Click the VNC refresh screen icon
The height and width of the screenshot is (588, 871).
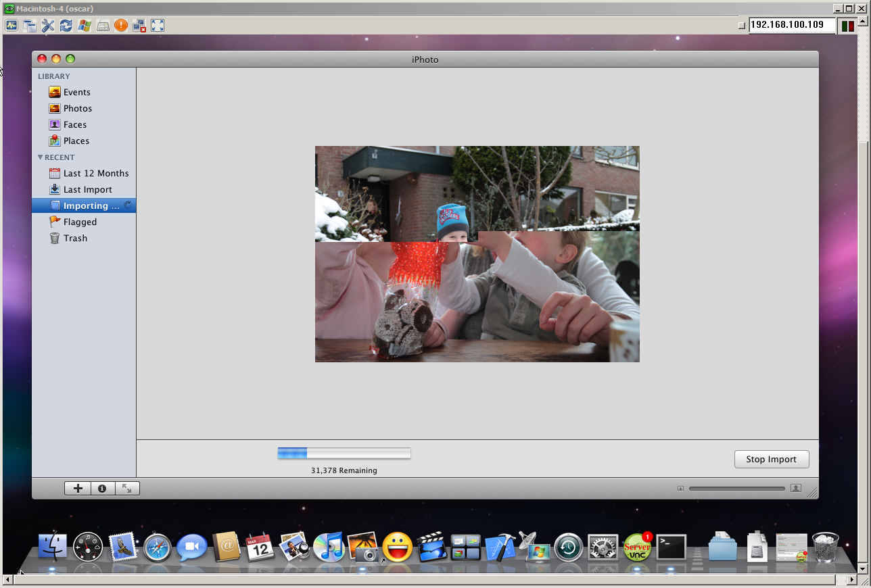click(66, 26)
